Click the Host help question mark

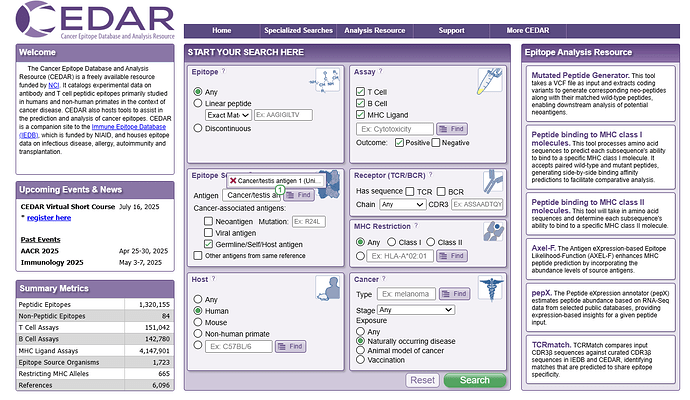coord(214,279)
